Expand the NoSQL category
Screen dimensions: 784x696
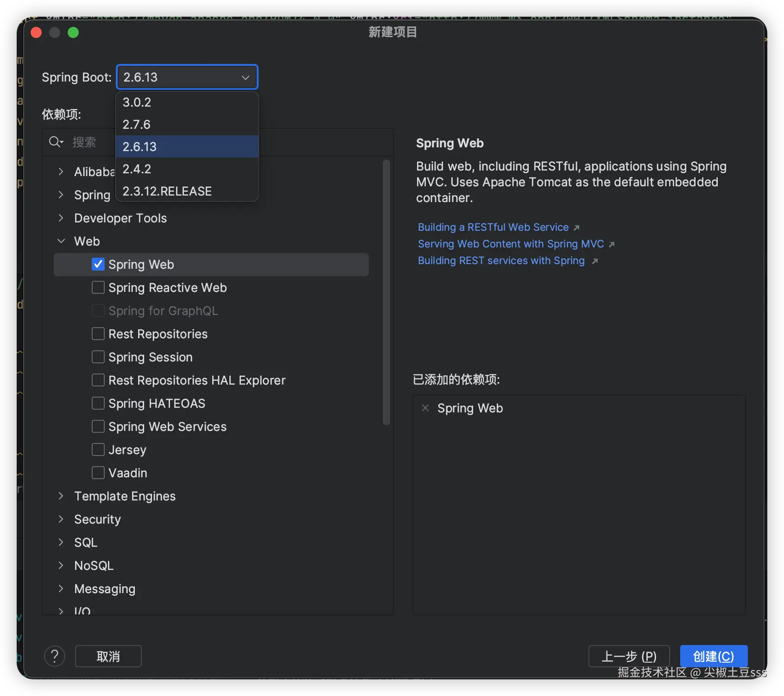pos(61,565)
